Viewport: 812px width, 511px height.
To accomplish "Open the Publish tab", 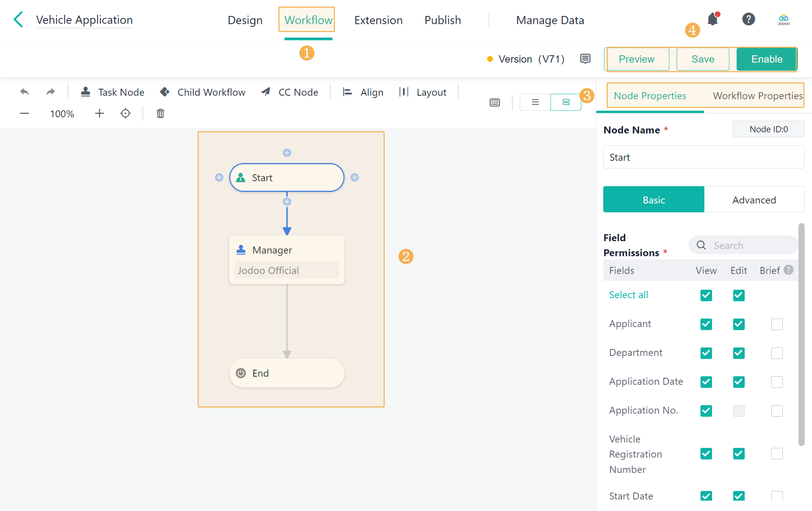I will tap(442, 20).
